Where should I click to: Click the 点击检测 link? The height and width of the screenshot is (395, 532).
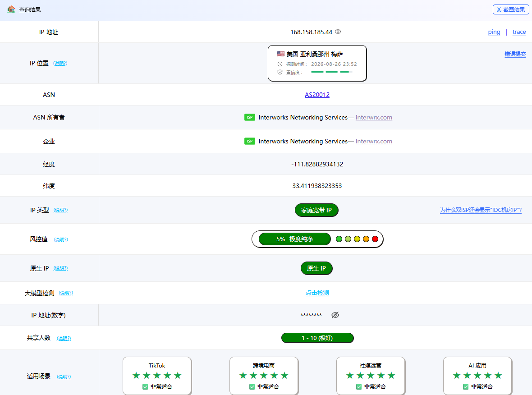(317, 293)
